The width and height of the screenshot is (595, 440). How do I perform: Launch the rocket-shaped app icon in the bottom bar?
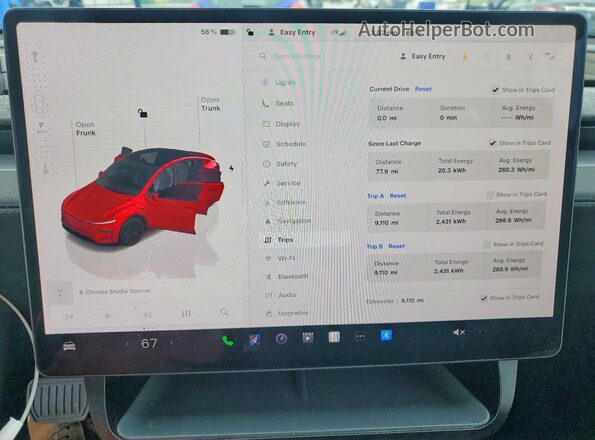coord(254,339)
